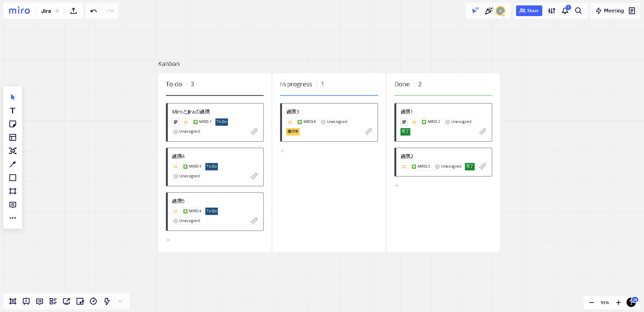Zoom in with the plus button
The image size is (644, 312).
pyautogui.click(x=618, y=303)
